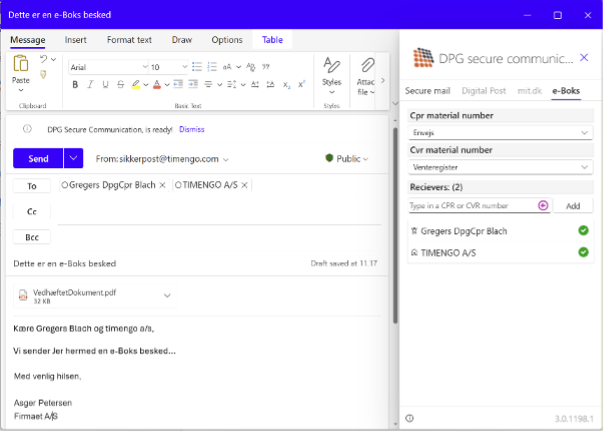The width and height of the screenshot is (604, 432).
Task: Dismiss the DPG ready notification
Action: [191, 129]
